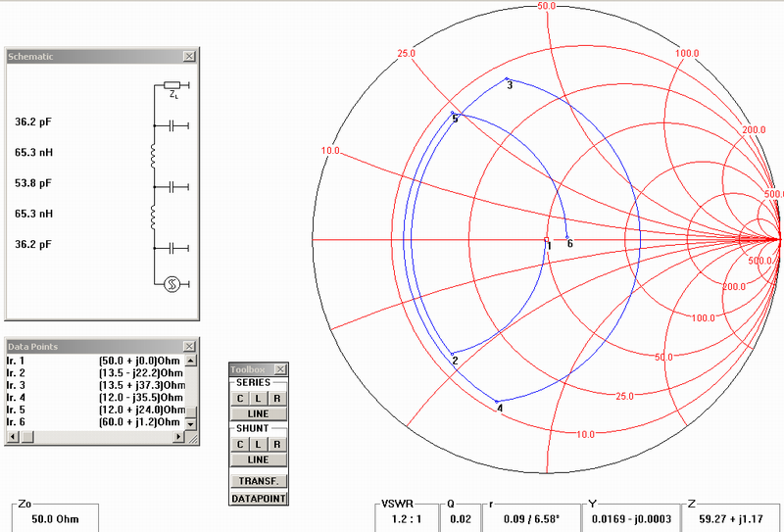Click the Q readout '0.02'
The width and height of the screenshot is (784, 532).
pos(461,519)
